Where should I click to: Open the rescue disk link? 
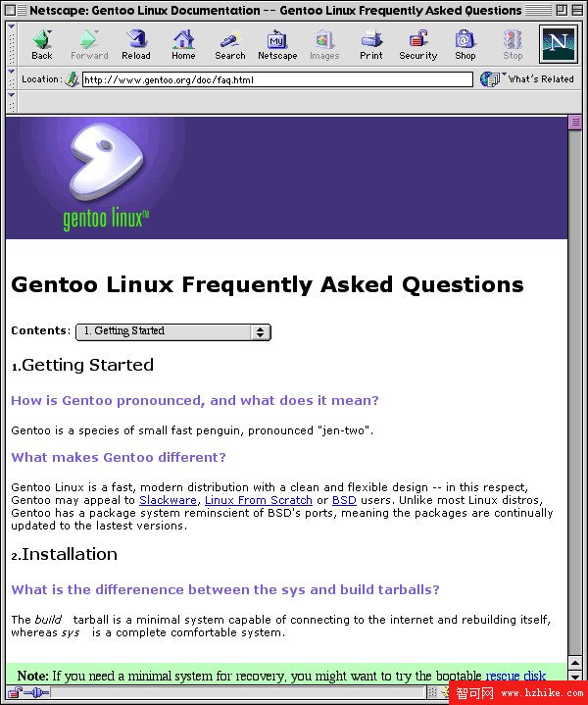click(515, 676)
